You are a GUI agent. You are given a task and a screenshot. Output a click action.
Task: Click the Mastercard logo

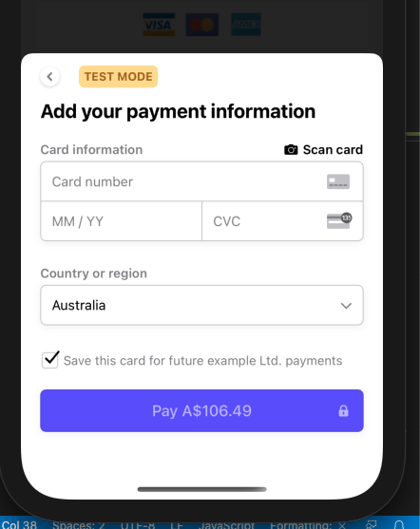coord(201,25)
